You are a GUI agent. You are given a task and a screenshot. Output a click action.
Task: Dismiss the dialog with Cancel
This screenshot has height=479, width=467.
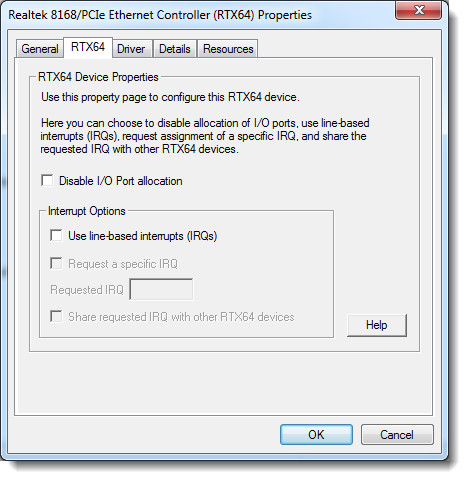pyautogui.click(x=397, y=434)
